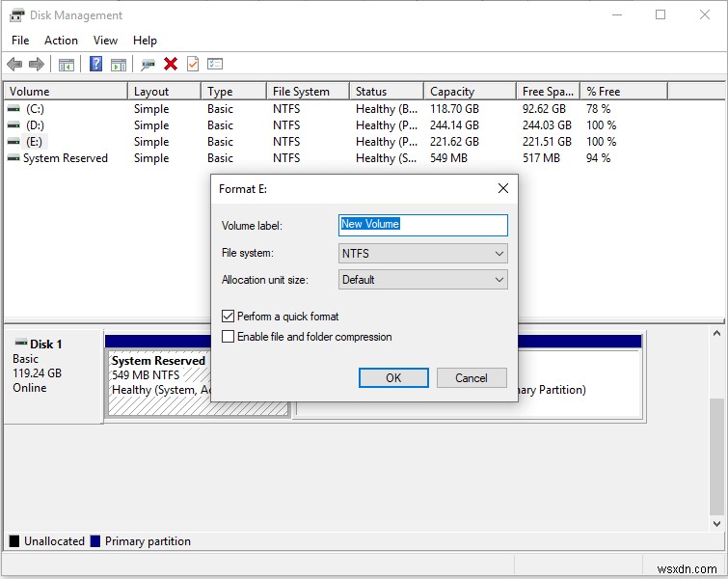This screenshot has height=579, width=728.
Task: Open the File menu
Action: pos(20,41)
